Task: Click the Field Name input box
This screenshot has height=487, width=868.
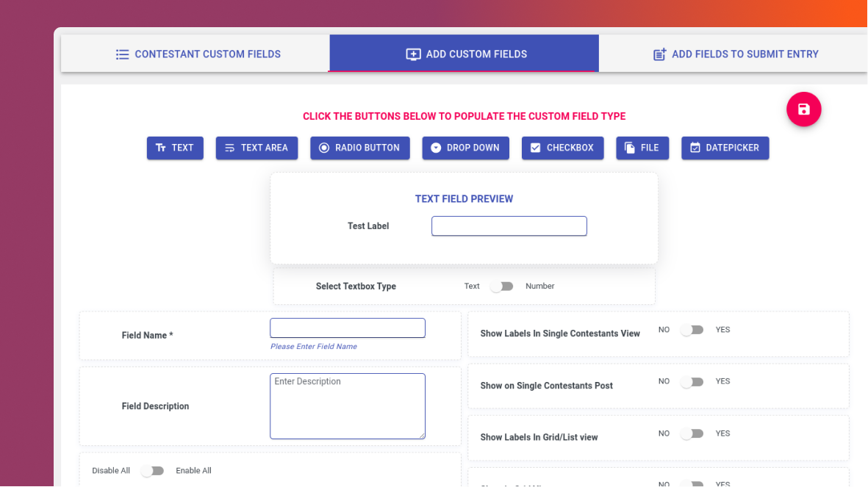Action: [x=348, y=328]
